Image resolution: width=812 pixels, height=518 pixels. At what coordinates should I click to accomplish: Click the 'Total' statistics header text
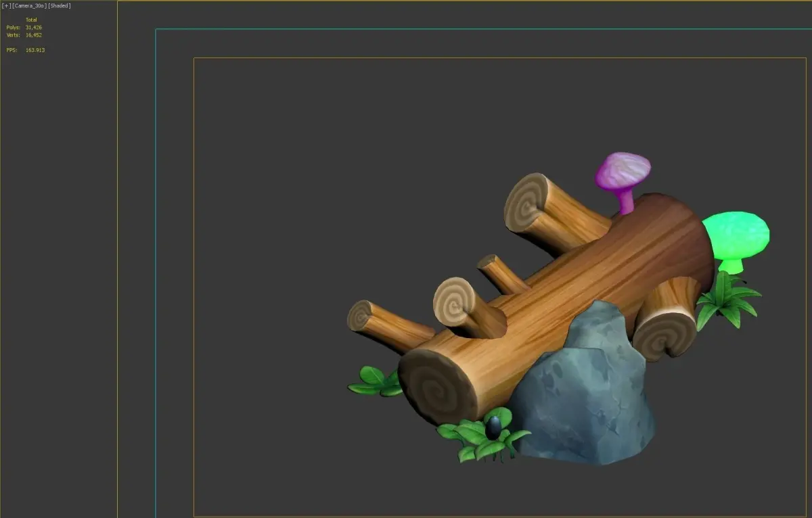point(31,20)
